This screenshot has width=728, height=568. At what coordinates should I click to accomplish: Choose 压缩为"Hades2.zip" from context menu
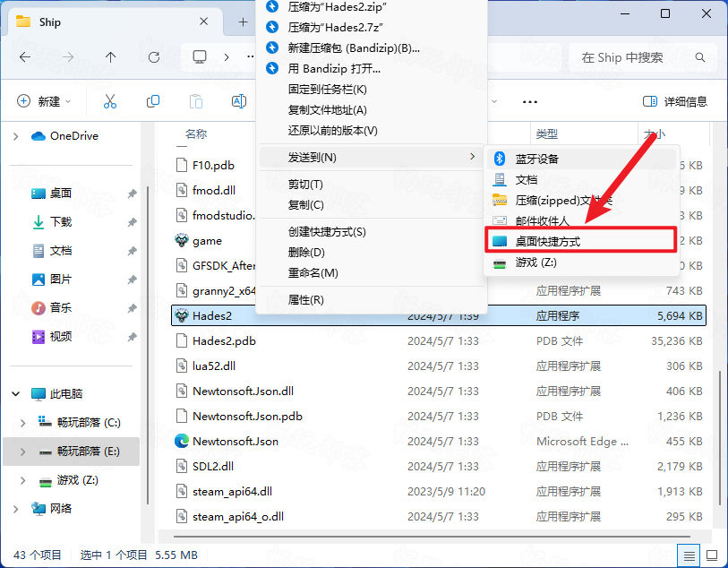click(x=372, y=7)
